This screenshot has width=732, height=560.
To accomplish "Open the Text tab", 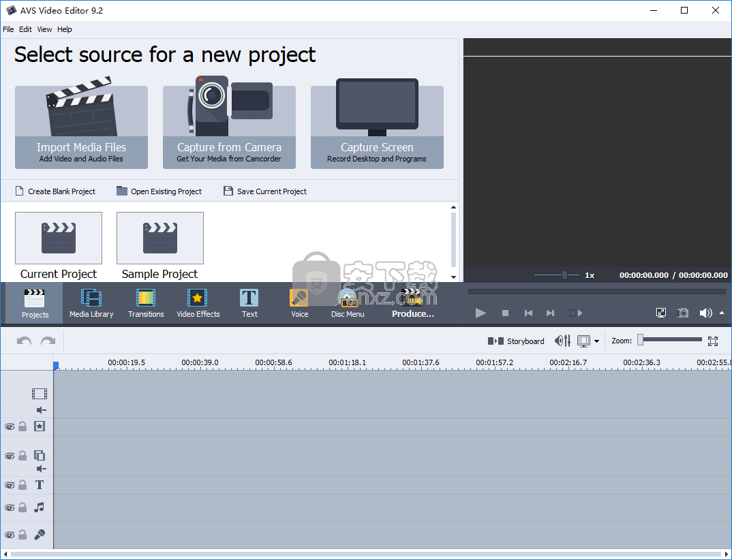I will (x=249, y=303).
